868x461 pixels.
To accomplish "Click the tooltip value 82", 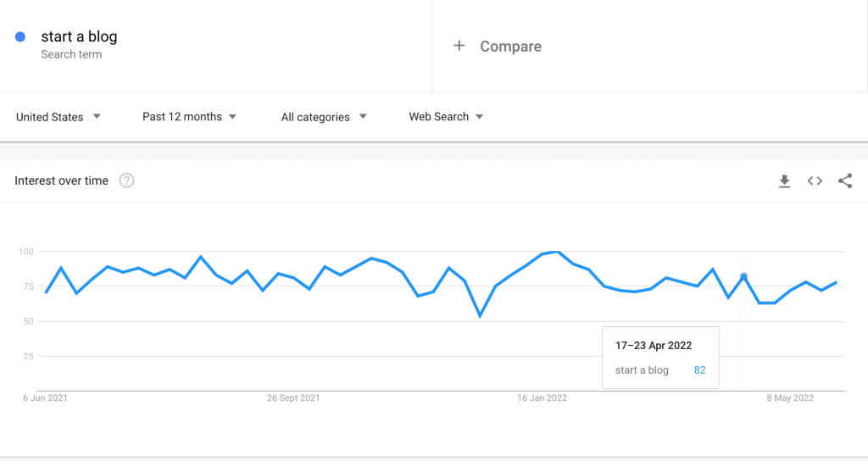I will pyautogui.click(x=699, y=370).
